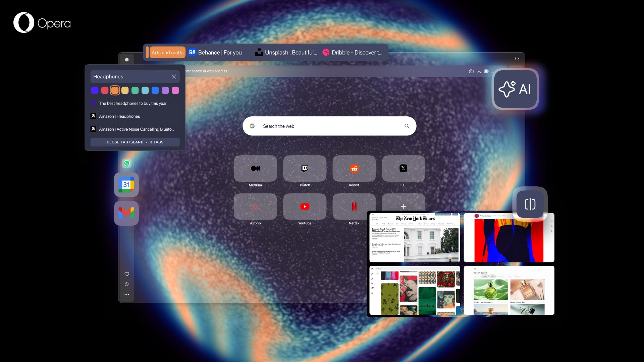Viewport: 644px width, 362px height.
Task: Open the best headphones suggestion
Action: point(132,103)
